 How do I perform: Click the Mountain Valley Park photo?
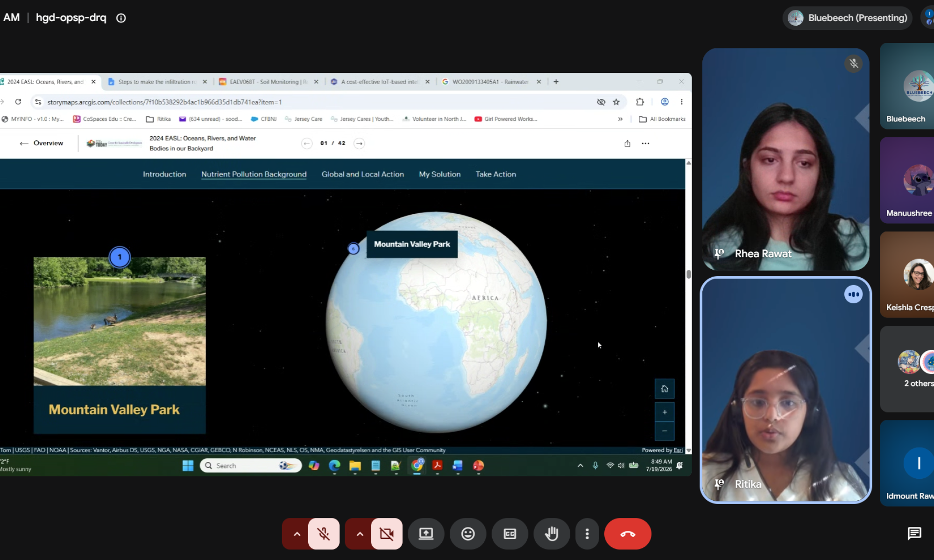(120, 321)
